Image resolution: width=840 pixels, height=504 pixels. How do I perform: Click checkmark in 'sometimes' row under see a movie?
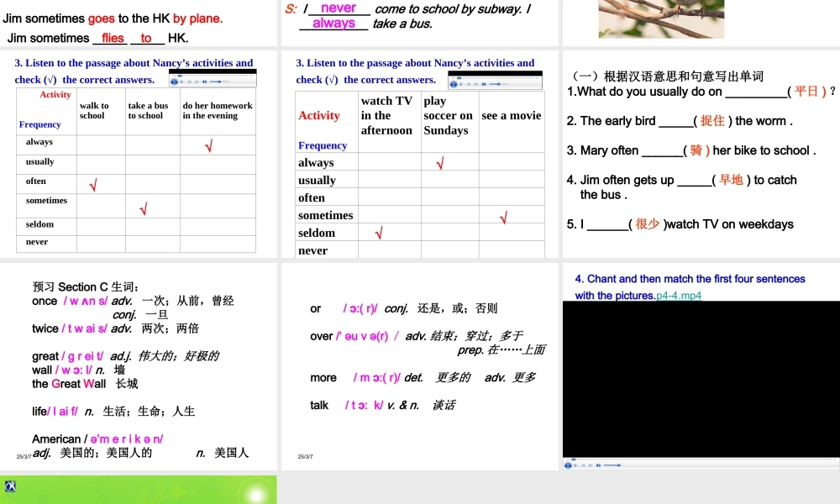point(503,218)
